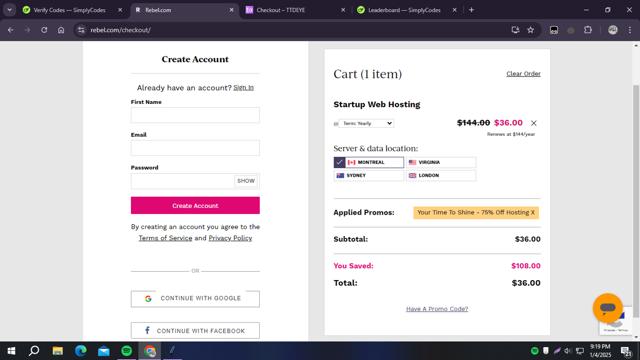This screenshot has height=360, width=640.
Task: Click the $36.00 discounted price text
Action: (x=508, y=123)
